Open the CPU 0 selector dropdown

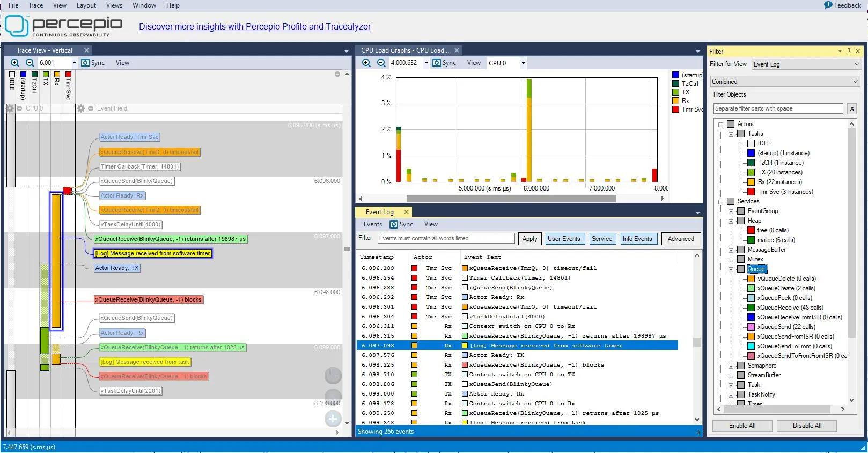(x=523, y=63)
